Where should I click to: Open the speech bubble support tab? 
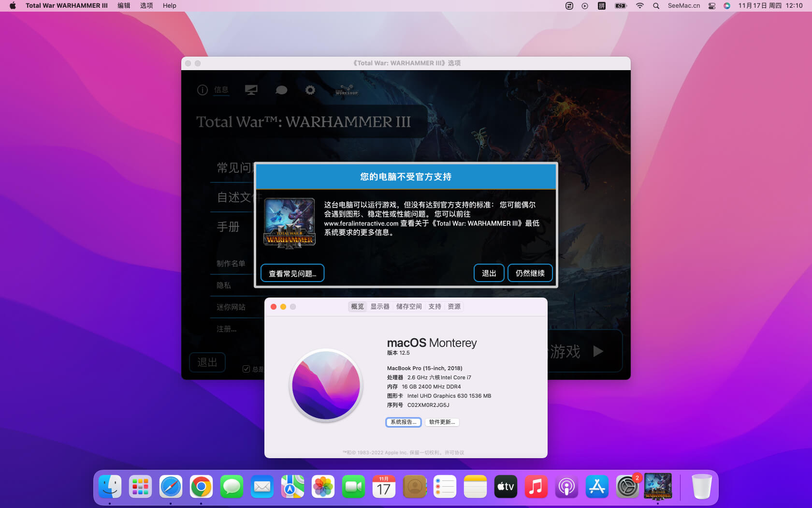[281, 90]
